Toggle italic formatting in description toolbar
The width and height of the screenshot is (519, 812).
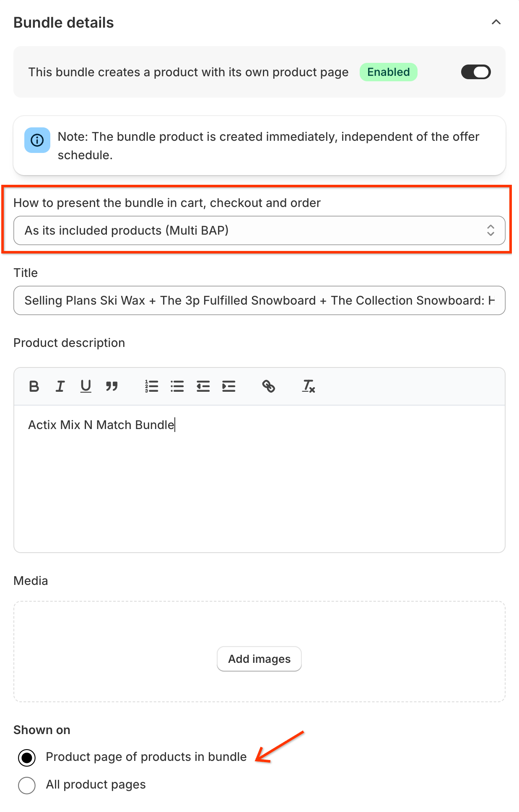[x=60, y=386]
